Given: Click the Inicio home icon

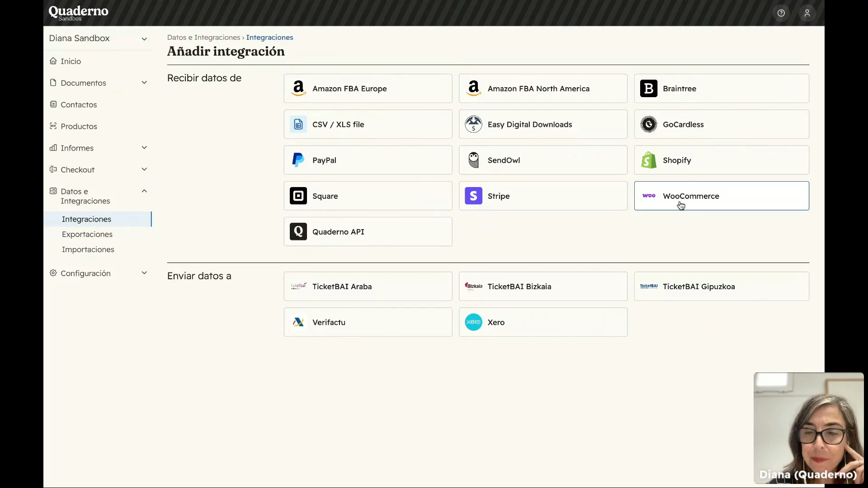Looking at the screenshot, I should [x=53, y=61].
